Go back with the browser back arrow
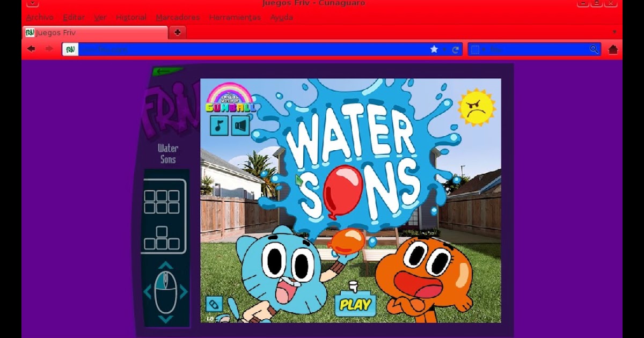The image size is (644, 338). (31, 49)
